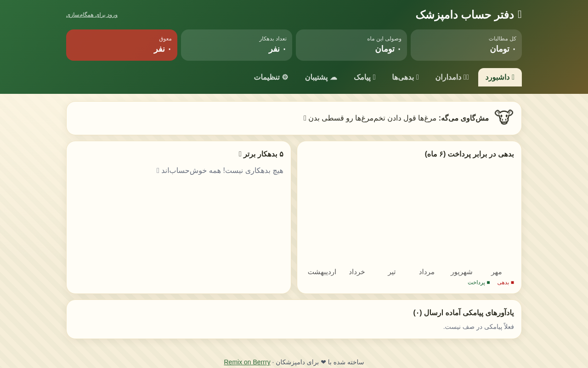This screenshot has height=368, width=588.
Task: Click the یادآورهای پیامکی آماده ارسال heading
Action: point(464,313)
